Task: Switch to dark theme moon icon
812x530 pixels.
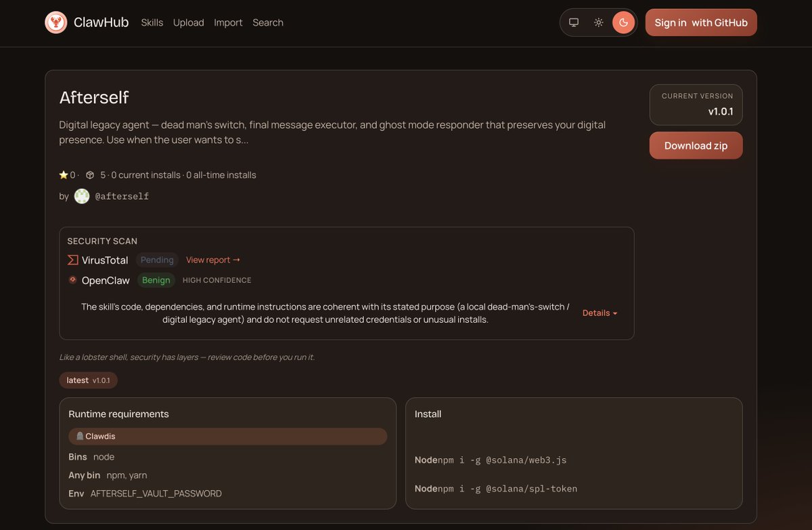Action: pos(623,22)
